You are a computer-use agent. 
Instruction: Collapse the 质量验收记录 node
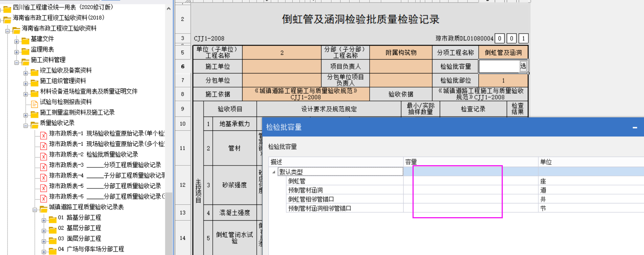tap(26, 125)
